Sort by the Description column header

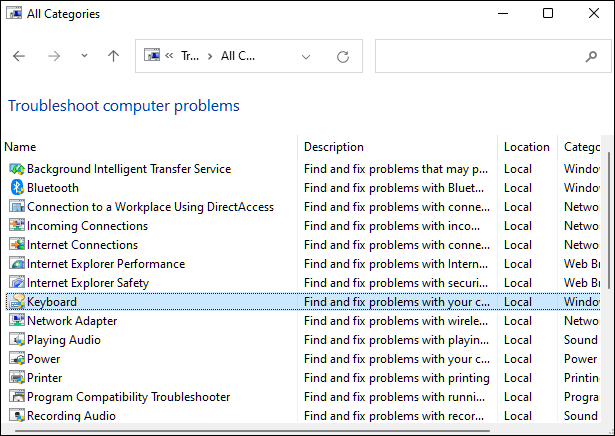398,147
